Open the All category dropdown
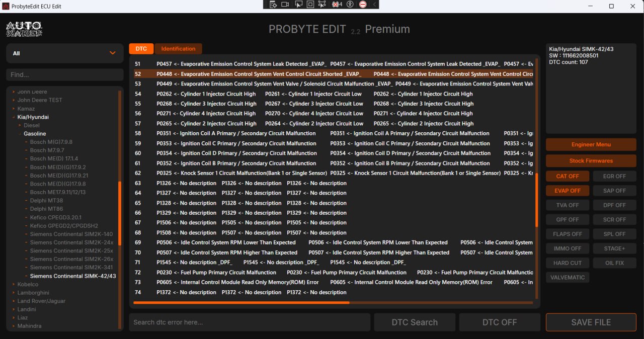 (65, 53)
